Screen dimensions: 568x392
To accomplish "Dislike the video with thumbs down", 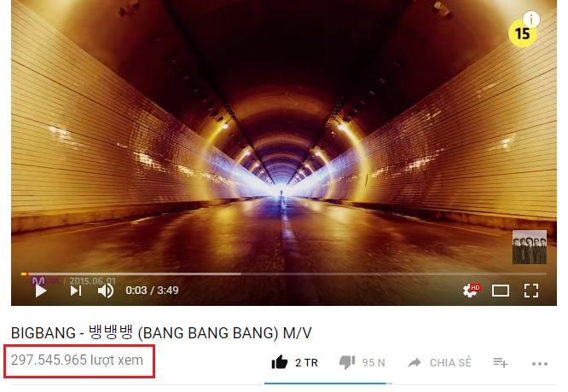I will tap(346, 362).
